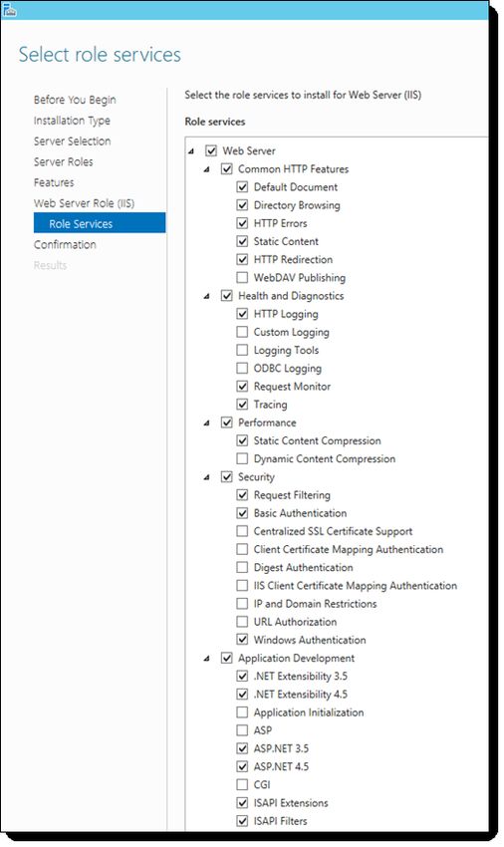
Task: Click the Server Manager wizard title icon
Action: [9, 9]
